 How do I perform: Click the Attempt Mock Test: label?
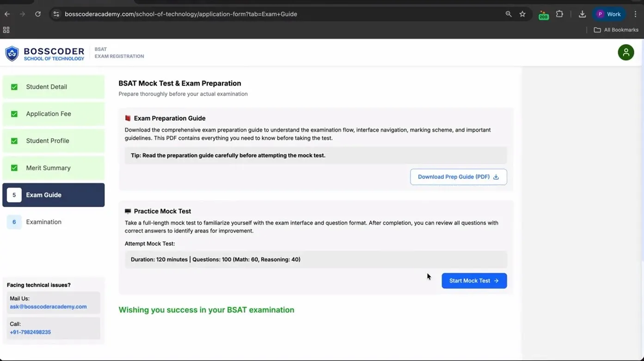150,244
